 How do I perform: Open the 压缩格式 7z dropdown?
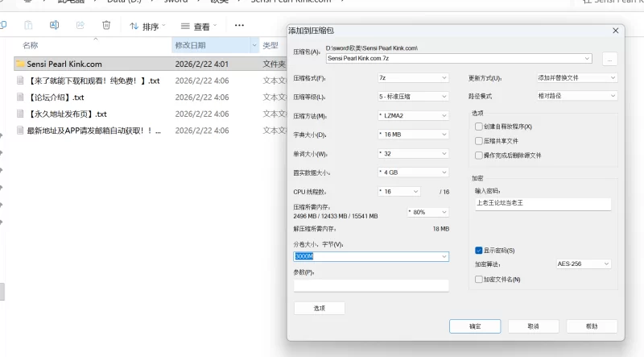[412, 78]
